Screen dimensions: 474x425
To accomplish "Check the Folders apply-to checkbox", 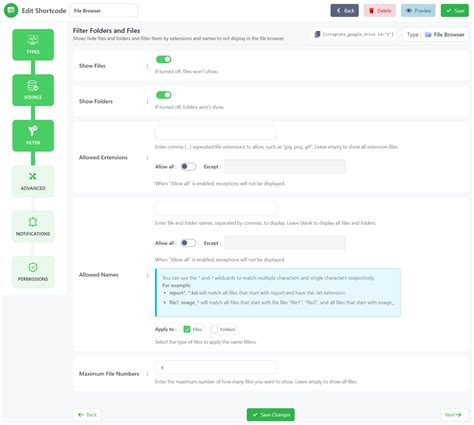I will click(214, 329).
